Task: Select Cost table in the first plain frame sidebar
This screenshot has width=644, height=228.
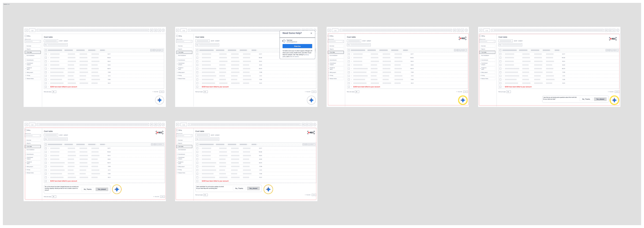Action: pyautogui.click(x=33, y=52)
